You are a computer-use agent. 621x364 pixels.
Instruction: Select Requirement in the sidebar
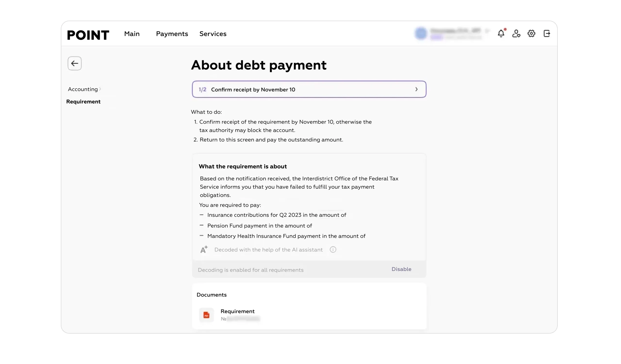point(83,102)
